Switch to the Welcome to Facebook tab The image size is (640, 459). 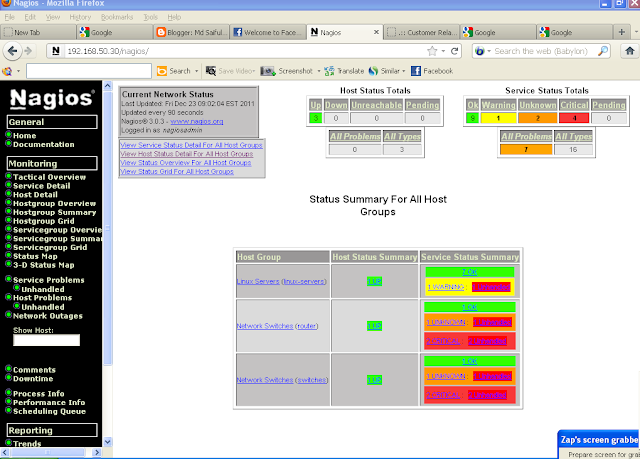(x=268, y=32)
